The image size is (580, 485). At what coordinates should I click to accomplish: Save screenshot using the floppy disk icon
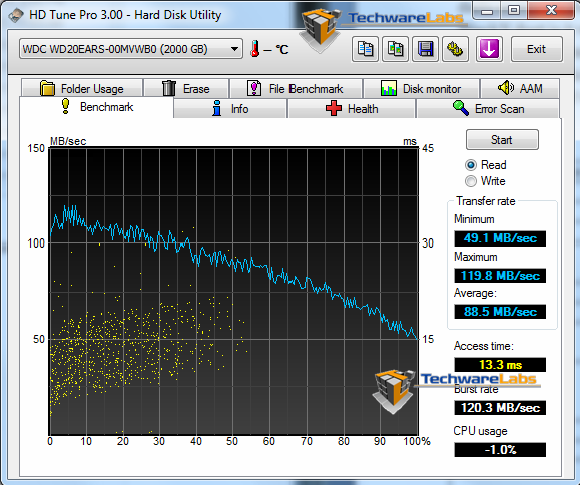click(425, 49)
